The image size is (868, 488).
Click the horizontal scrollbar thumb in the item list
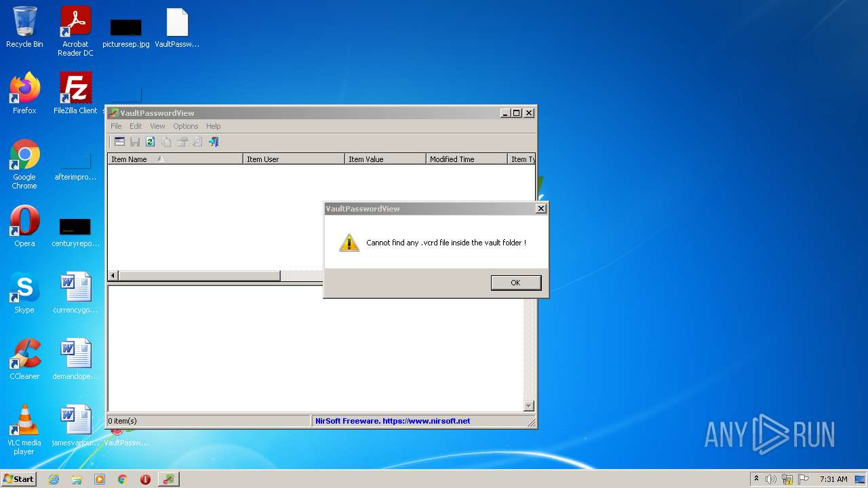coord(199,276)
